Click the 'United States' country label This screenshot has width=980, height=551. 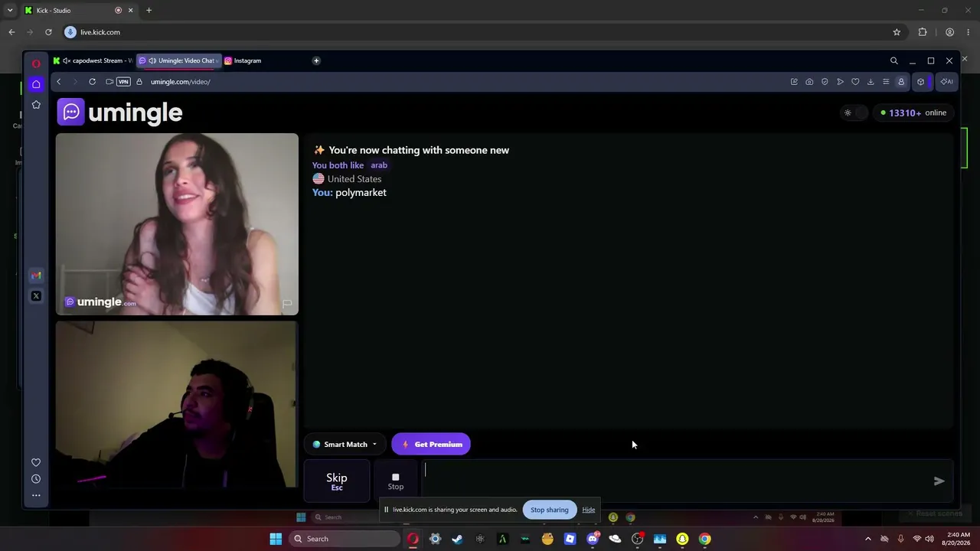[354, 179]
